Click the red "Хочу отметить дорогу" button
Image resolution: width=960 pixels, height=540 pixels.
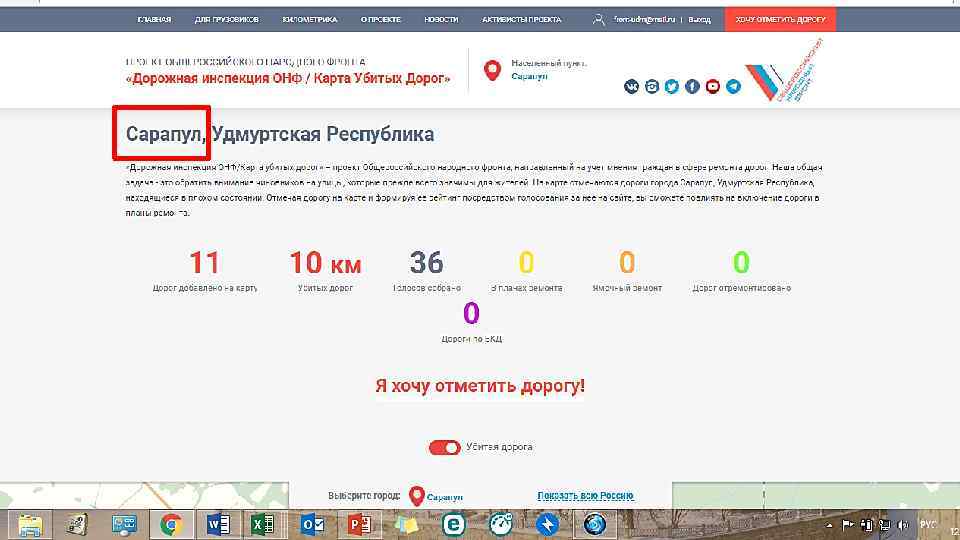[x=781, y=20]
